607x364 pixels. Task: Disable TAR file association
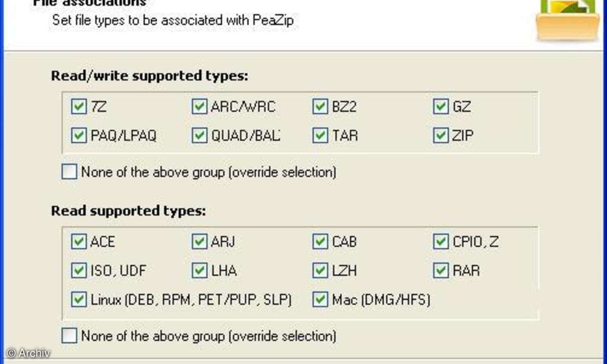pos(320,135)
